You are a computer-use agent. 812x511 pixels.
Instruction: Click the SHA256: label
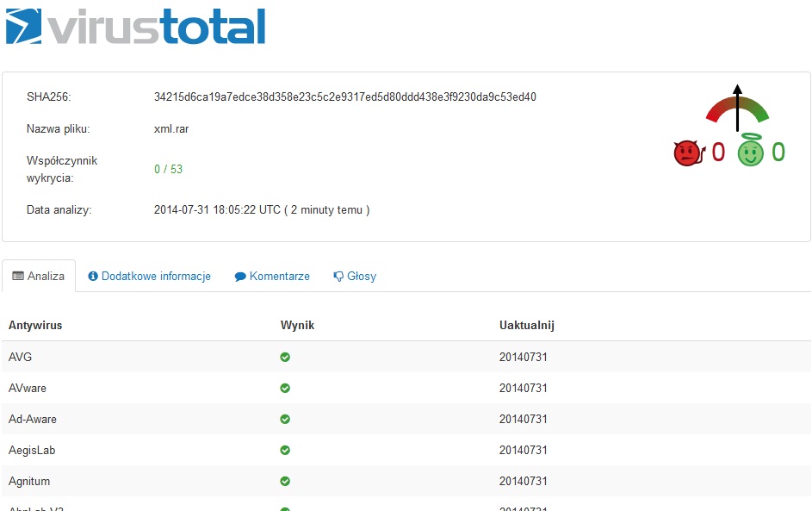point(49,97)
